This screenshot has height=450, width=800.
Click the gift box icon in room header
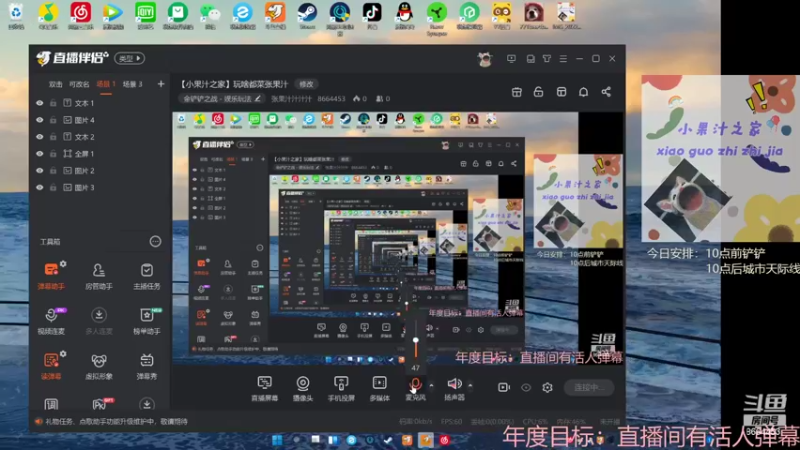(x=517, y=92)
